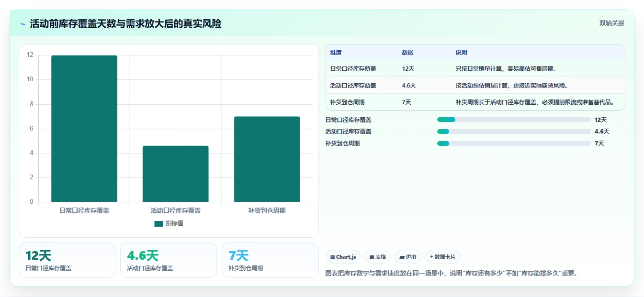The width and height of the screenshot is (644, 297).
Task: Click the 活动口径库存覆盖 progress bar
Action: [x=514, y=132]
